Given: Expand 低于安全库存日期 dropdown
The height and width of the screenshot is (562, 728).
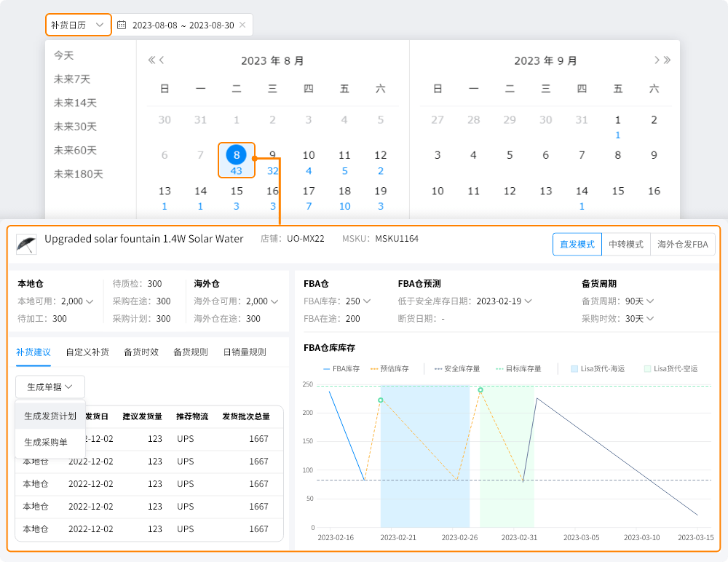Looking at the screenshot, I should coord(528,301).
